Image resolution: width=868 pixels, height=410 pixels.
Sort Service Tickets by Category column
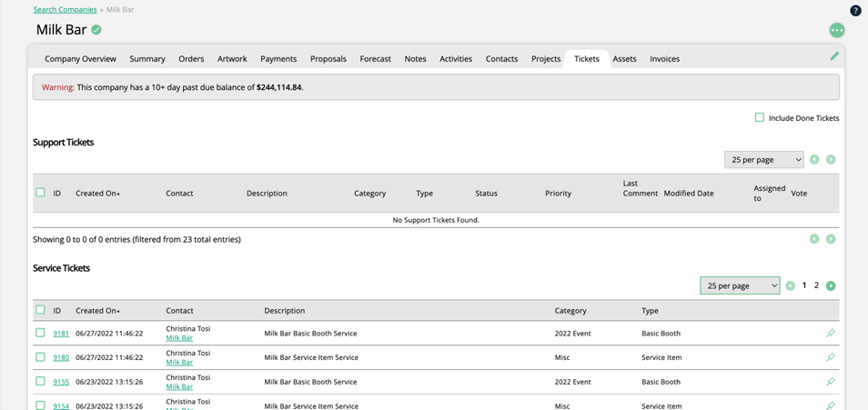tap(570, 311)
